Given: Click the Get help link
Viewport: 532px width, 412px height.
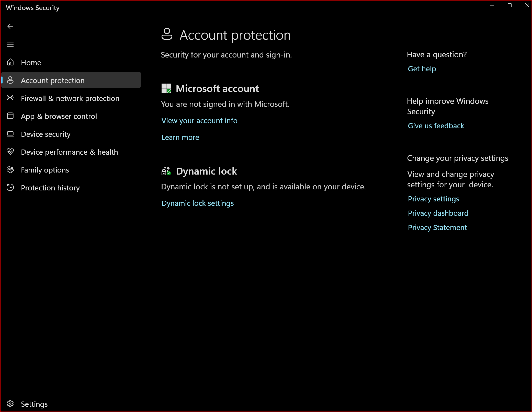Looking at the screenshot, I should coord(422,69).
